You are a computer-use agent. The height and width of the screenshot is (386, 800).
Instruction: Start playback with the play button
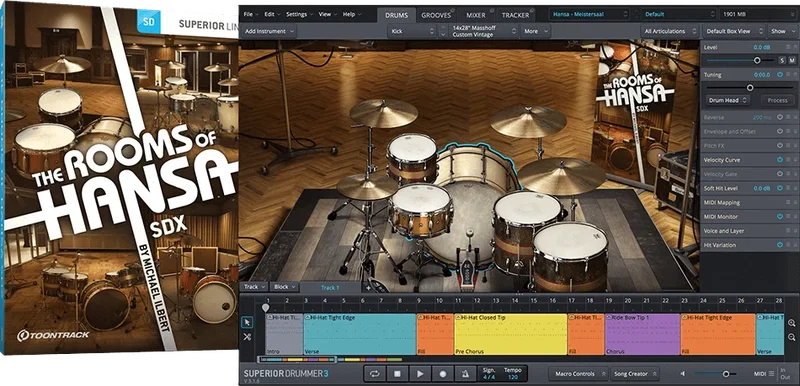coord(420,374)
